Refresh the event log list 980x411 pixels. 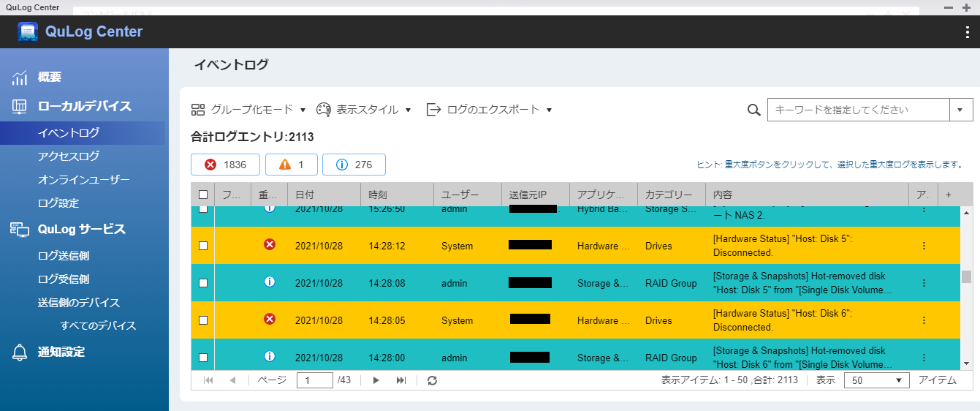coord(433,380)
